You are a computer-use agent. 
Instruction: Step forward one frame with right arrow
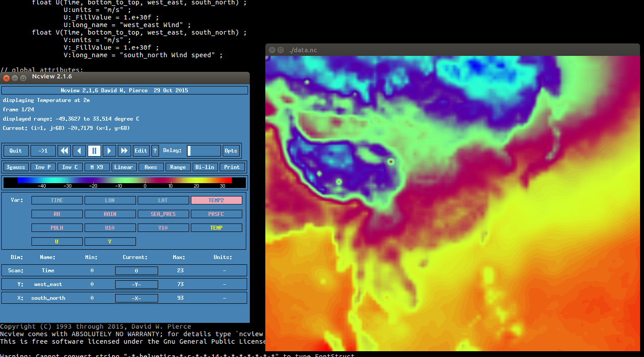tap(109, 151)
